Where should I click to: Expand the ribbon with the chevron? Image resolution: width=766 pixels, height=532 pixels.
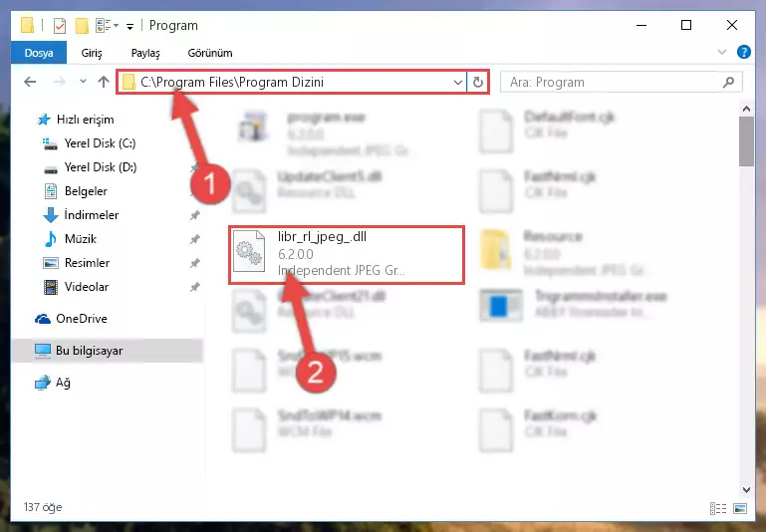click(x=722, y=52)
